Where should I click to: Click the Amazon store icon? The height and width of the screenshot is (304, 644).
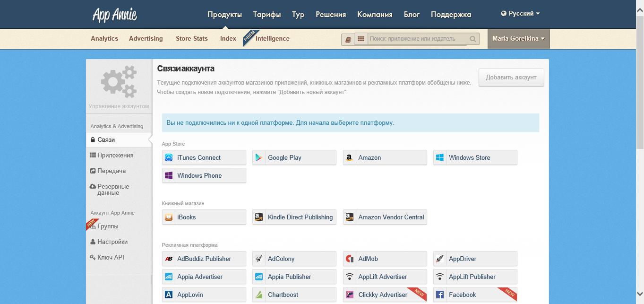pyautogui.click(x=350, y=157)
